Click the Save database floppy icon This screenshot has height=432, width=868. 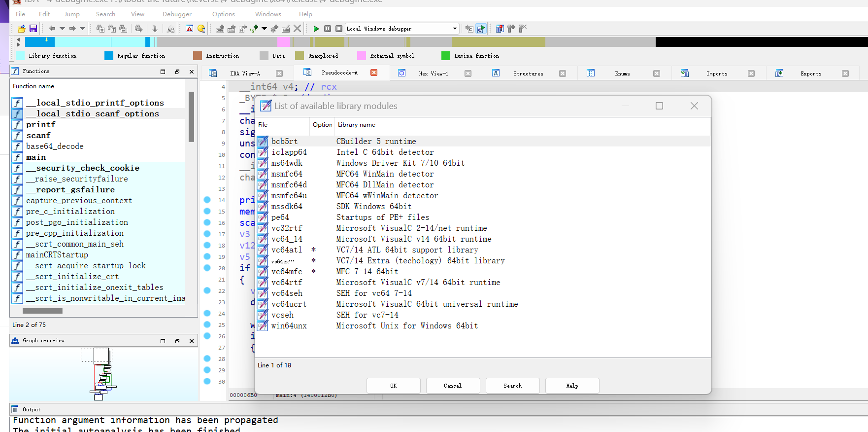tap(33, 29)
